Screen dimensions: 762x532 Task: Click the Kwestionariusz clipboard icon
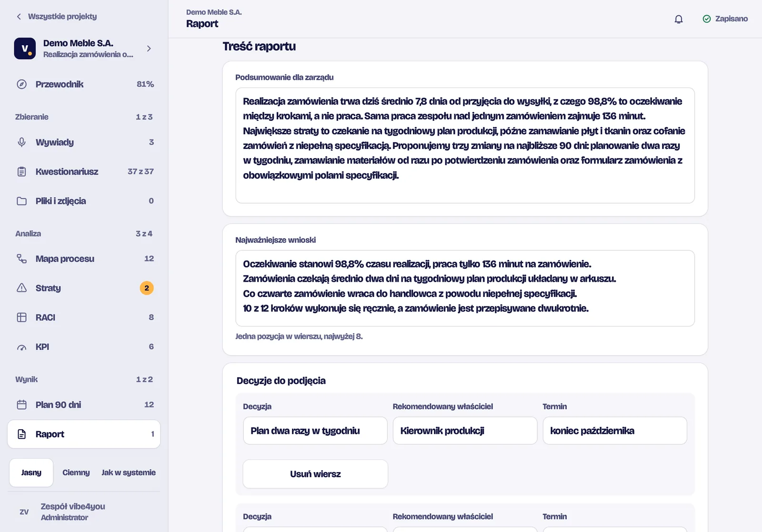coord(22,172)
